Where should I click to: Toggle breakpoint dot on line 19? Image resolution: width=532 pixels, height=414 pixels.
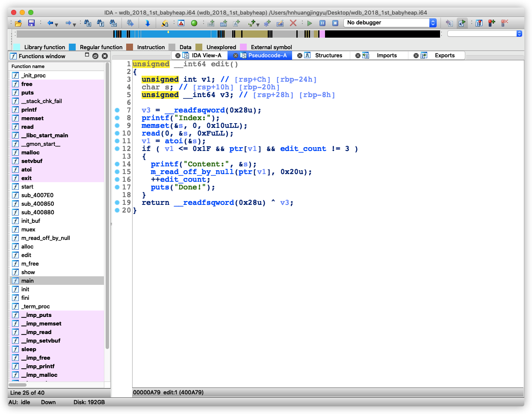(x=117, y=203)
